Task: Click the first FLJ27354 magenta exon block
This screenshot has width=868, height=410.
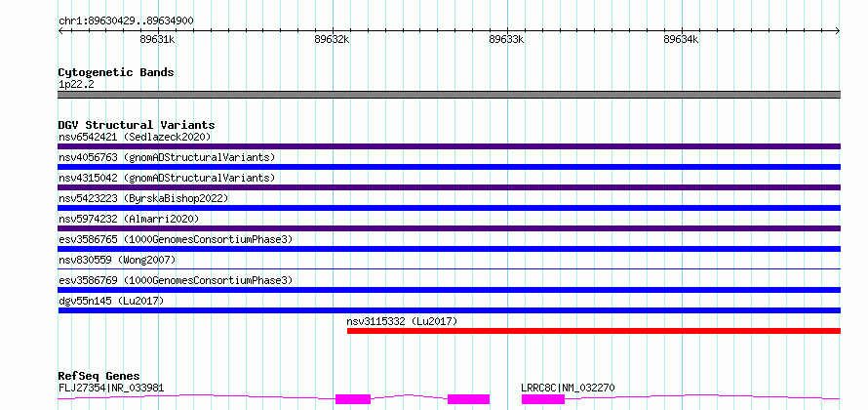Action: [x=353, y=399]
